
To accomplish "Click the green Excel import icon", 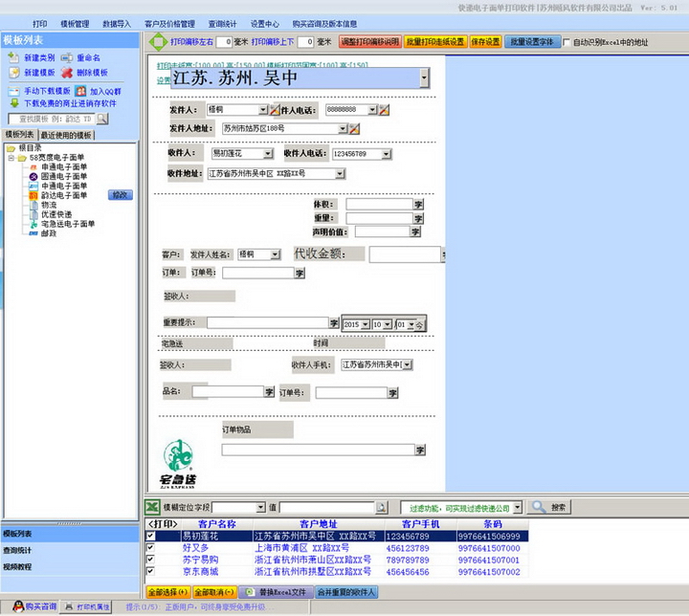I will tap(152, 508).
